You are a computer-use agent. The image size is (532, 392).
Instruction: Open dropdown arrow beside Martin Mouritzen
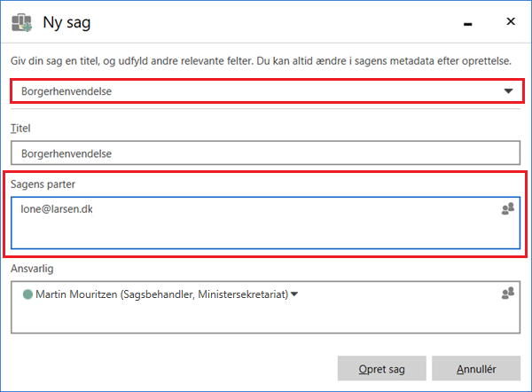[294, 294]
